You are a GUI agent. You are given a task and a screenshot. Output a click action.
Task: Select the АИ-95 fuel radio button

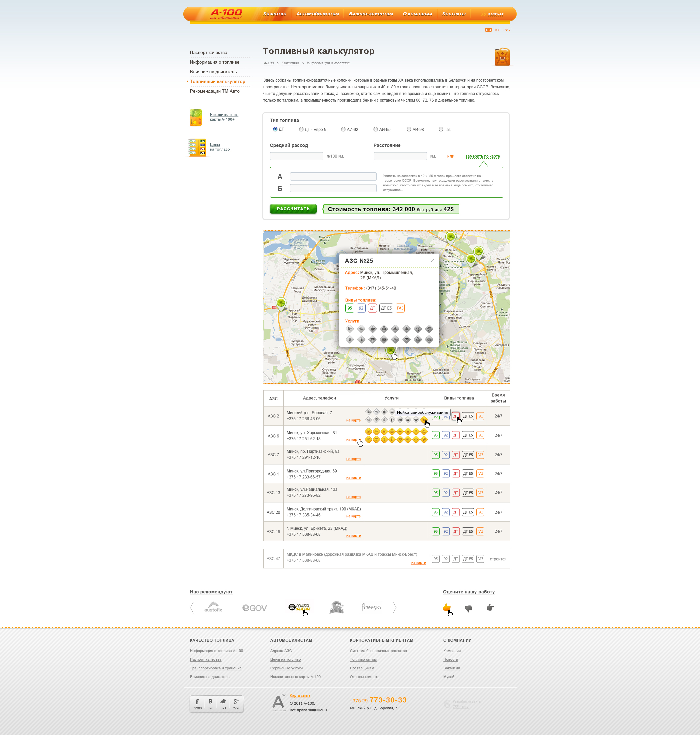click(x=375, y=129)
